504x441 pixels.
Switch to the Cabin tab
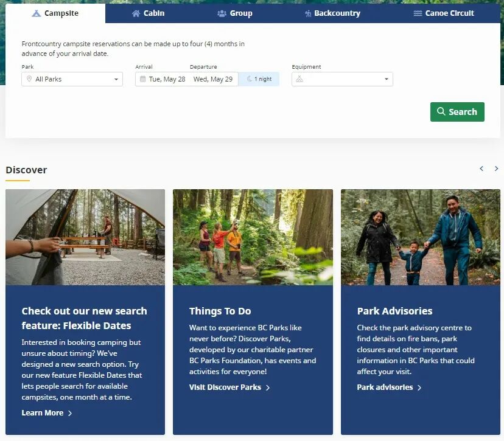click(148, 13)
